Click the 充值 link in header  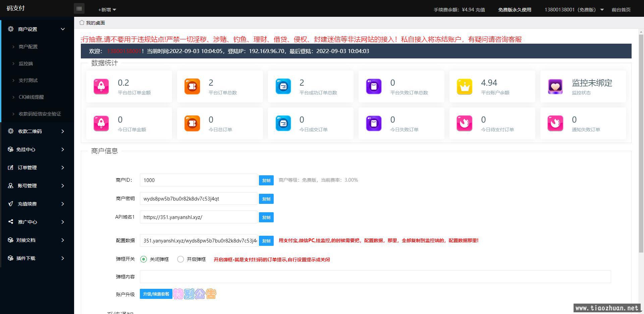(x=480, y=10)
